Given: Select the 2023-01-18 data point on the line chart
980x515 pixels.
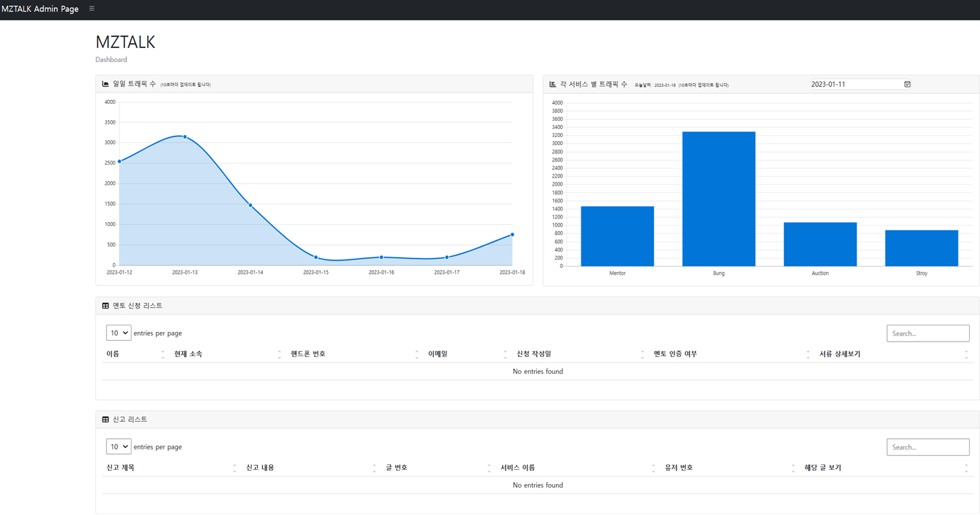Looking at the screenshot, I should 513,235.
